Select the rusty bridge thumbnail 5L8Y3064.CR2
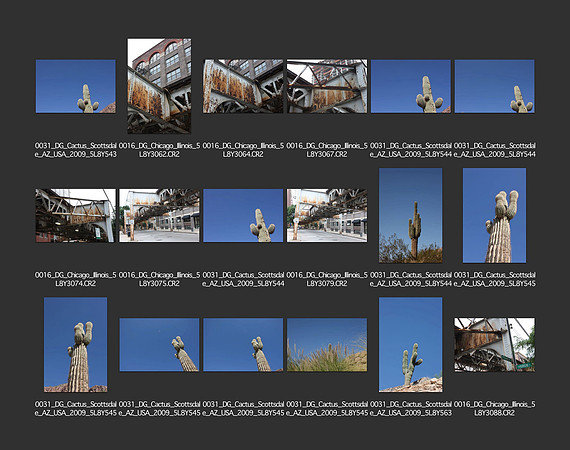The image size is (570, 450). (243, 86)
